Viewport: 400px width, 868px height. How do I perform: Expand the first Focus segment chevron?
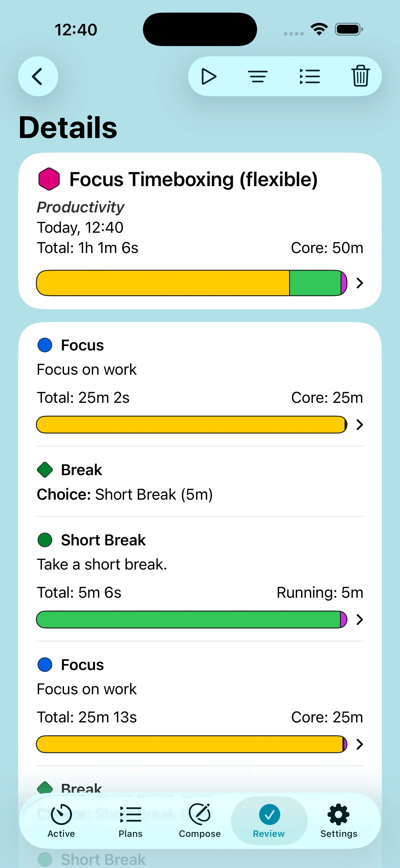tap(359, 425)
